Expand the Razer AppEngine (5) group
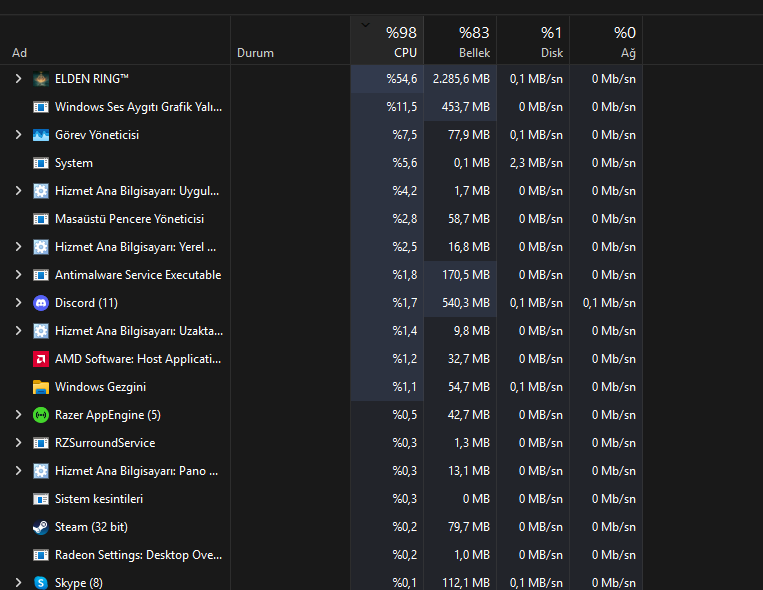Image resolution: width=763 pixels, height=590 pixels. [18, 414]
